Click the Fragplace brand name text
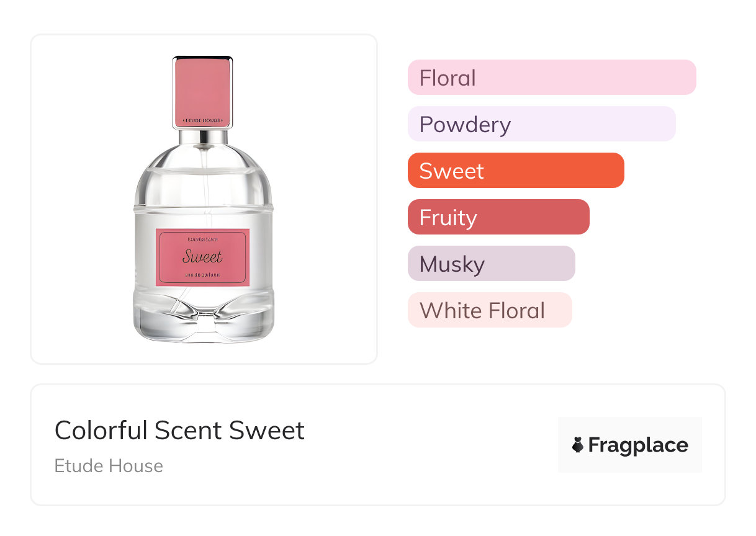Viewport: 756px width, 536px height. click(638, 445)
